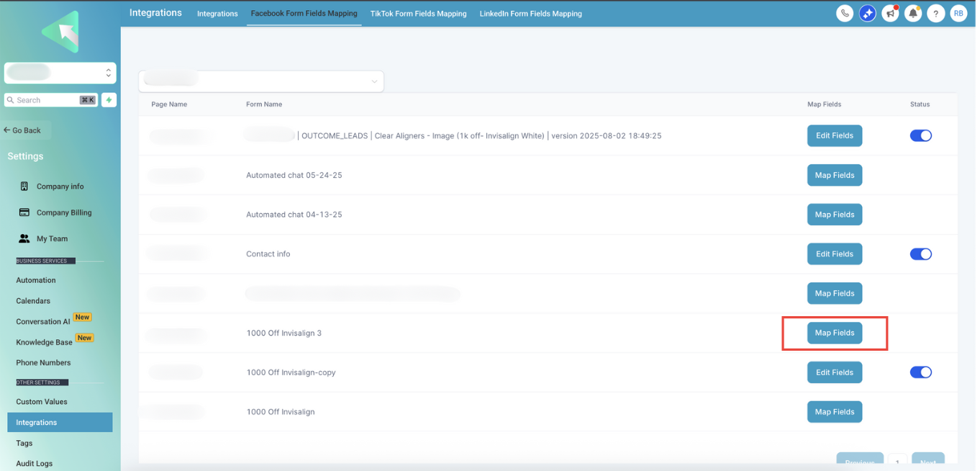Click the blue sparkle AI icon in header
980x471 pixels.
[x=868, y=13]
